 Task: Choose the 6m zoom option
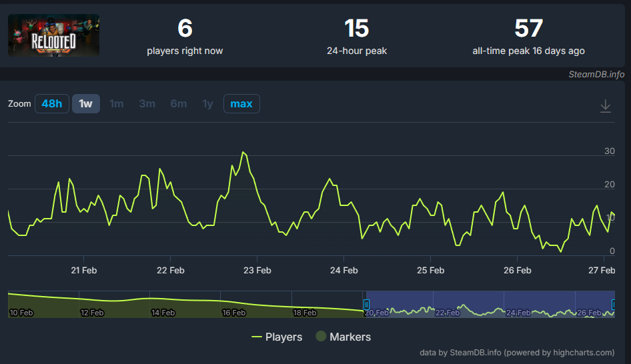pos(178,104)
